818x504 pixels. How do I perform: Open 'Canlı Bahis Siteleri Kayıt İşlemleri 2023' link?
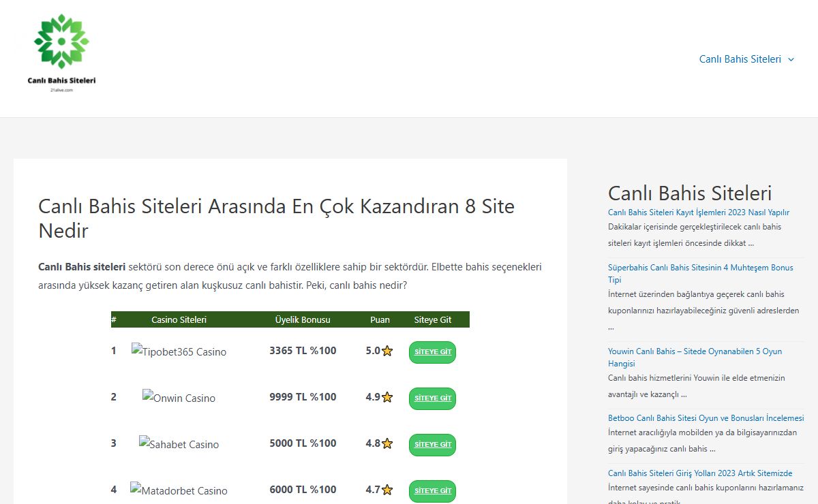(x=699, y=212)
